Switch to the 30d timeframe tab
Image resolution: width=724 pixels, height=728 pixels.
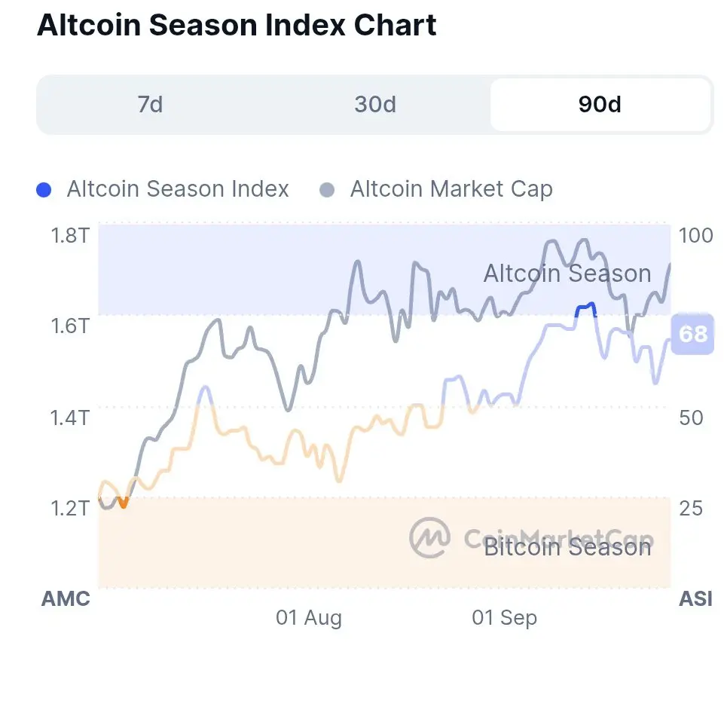[375, 104]
